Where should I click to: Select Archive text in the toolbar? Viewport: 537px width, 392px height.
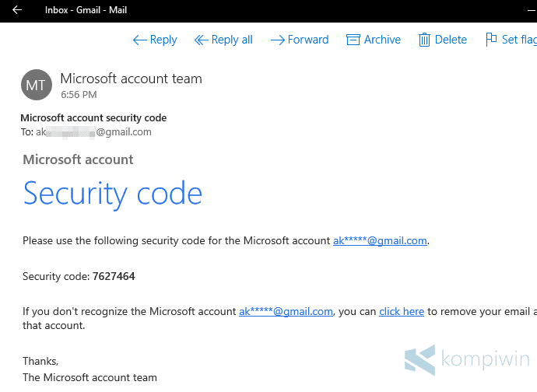382,40
